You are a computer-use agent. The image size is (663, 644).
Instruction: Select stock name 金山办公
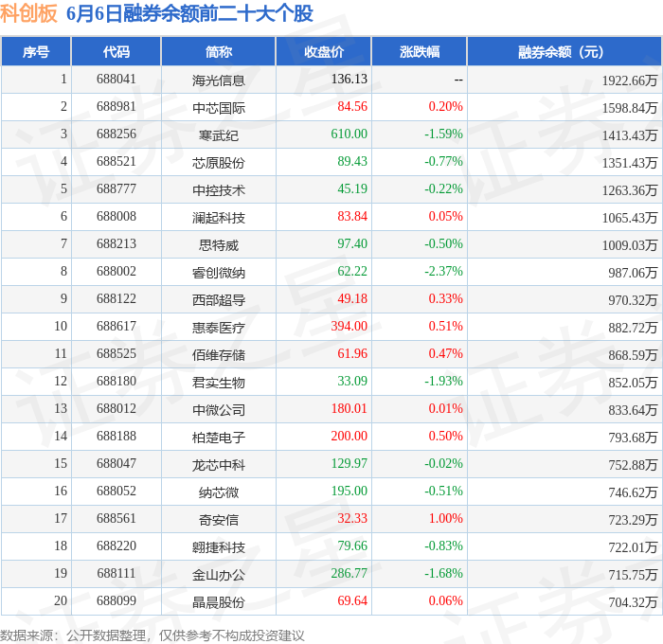pos(219,575)
